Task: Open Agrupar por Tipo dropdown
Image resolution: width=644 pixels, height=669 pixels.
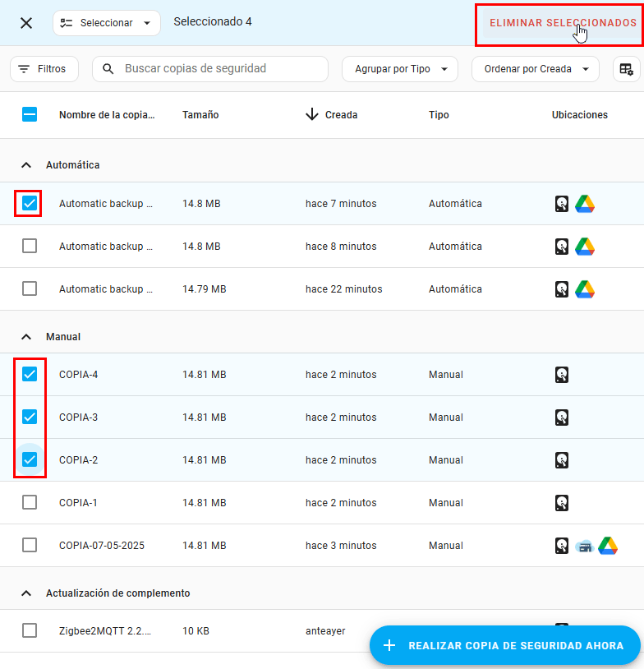Action: click(399, 69)
